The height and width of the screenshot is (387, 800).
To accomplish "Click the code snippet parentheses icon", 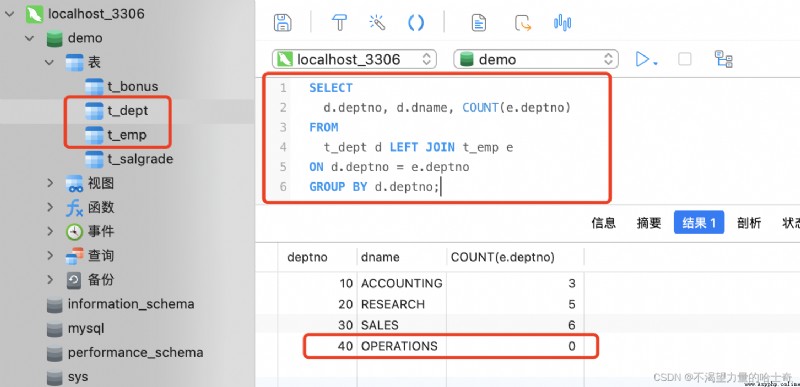I will pyautogui.click(x=416, y=22).
